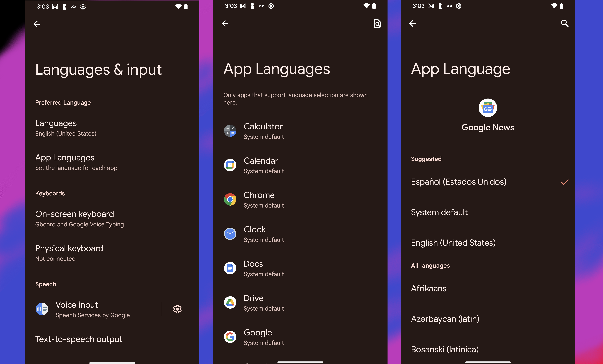Navigate back from App Languages screen
The width and height of the screenshot is (603, 364).
pos(226,24)
